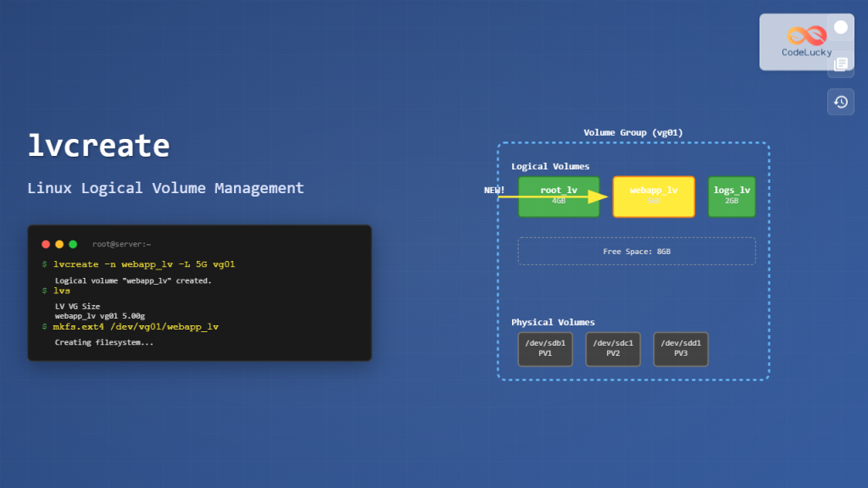Click the yellow terminal window dot

coord(59,244)
